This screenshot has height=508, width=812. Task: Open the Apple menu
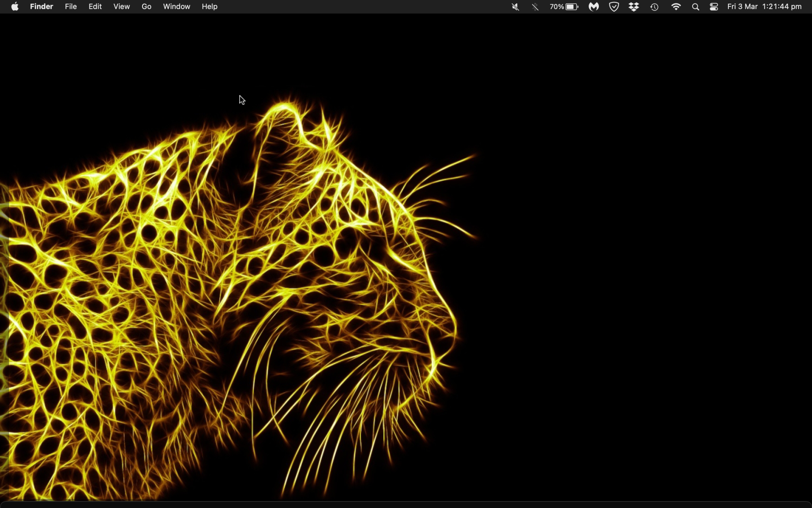coord(15,7)
